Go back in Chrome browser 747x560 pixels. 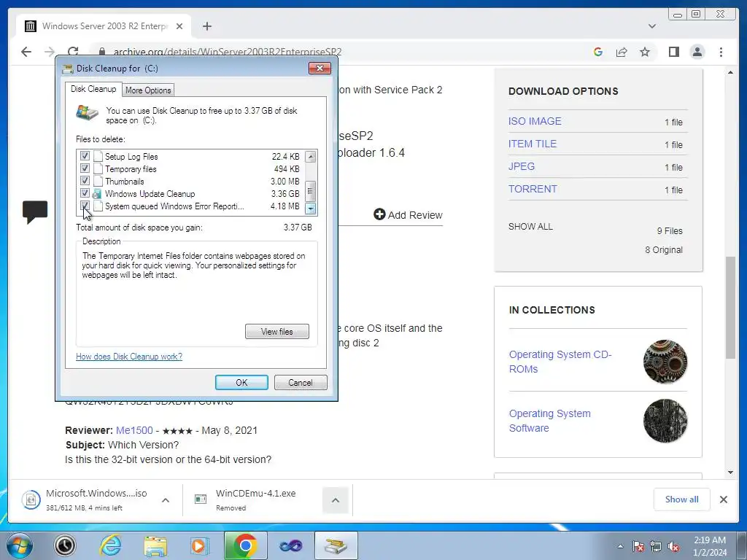(x=26, y=52)
